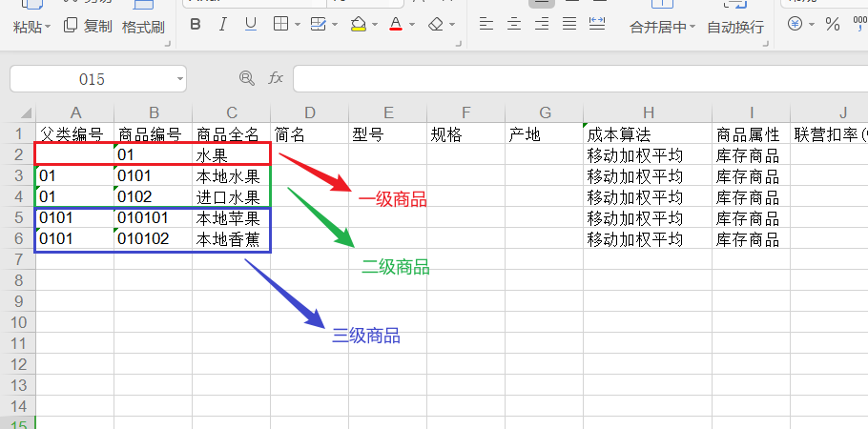
Task: Click the fill color bucket icon
Action: [x=359, y=24]
